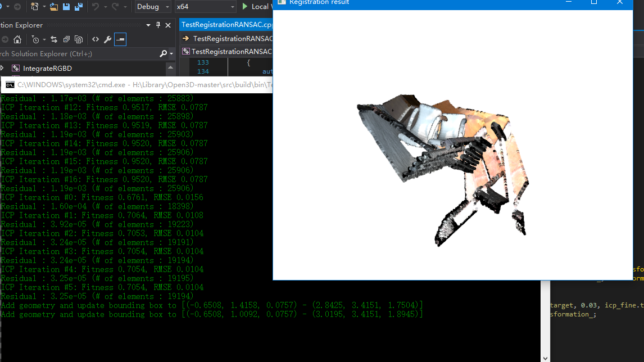This screenshot has width=644, height=362.
Task: Expand the IntegrateRGBD project node
Action: click(x=3, y=67)
